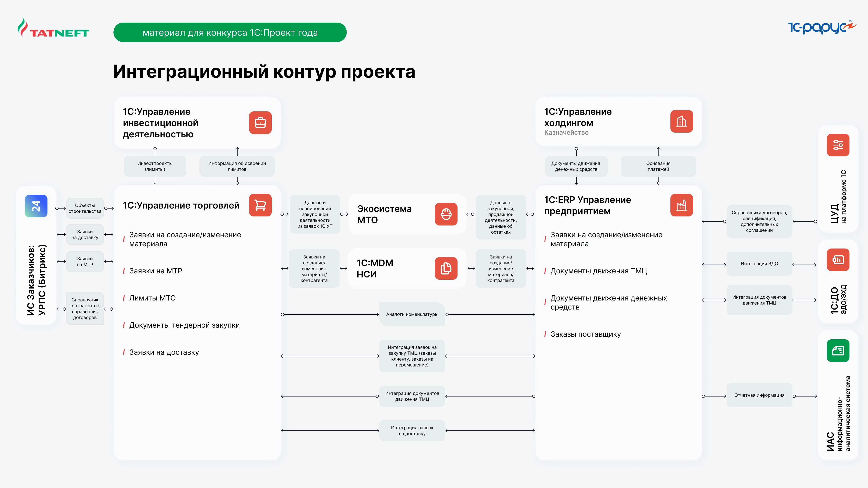Click 'Лимиты МТО' list item
Screen dimensions: 868x488
(152, 298)
